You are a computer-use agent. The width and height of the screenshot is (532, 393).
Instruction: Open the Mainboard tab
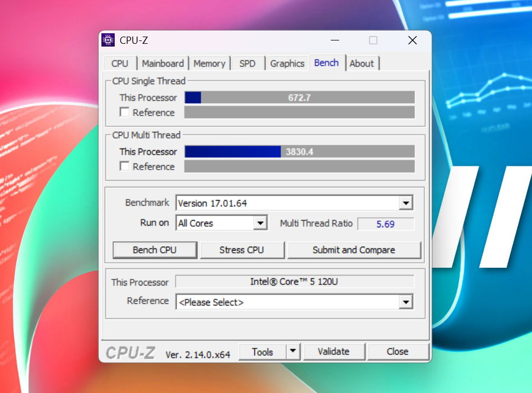pos(163,63)
